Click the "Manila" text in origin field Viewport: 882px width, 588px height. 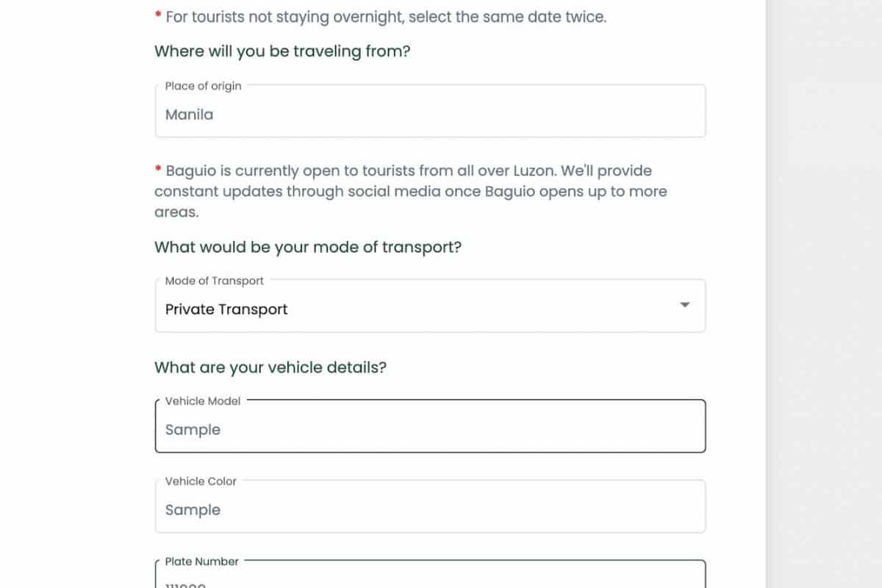(189, 115)
